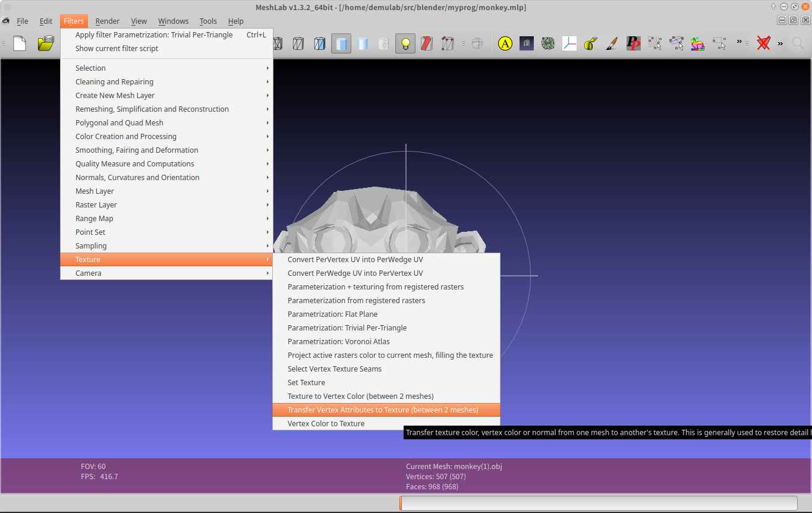Choose Texture to Vertex Color (between 2 meshes)
812x513 pixels.
click(386, 396)
